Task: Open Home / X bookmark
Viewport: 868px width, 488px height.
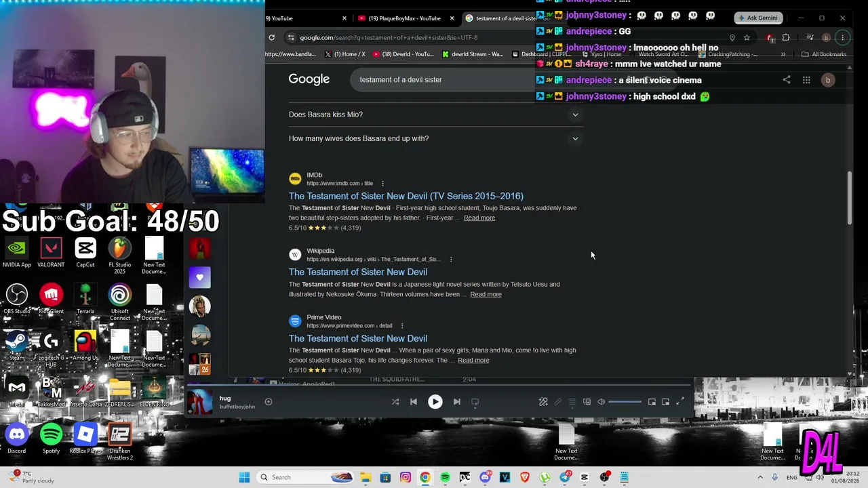Action: (345, 54)
